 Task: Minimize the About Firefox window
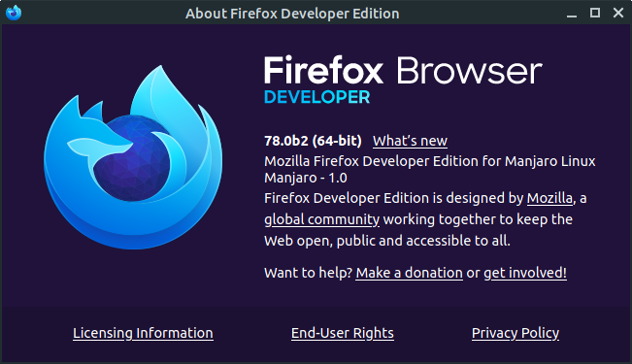tap(572, 14)
